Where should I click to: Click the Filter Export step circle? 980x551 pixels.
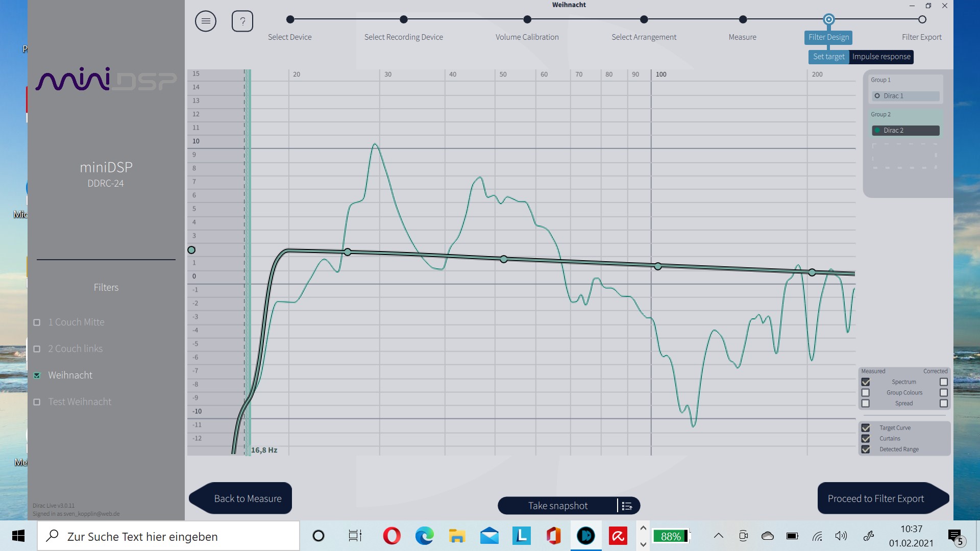pyautogui.click(x=922, y=19)
